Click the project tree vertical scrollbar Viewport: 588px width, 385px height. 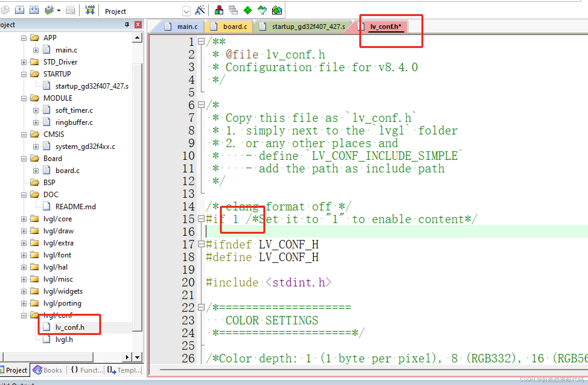click(x=137, y=196)
